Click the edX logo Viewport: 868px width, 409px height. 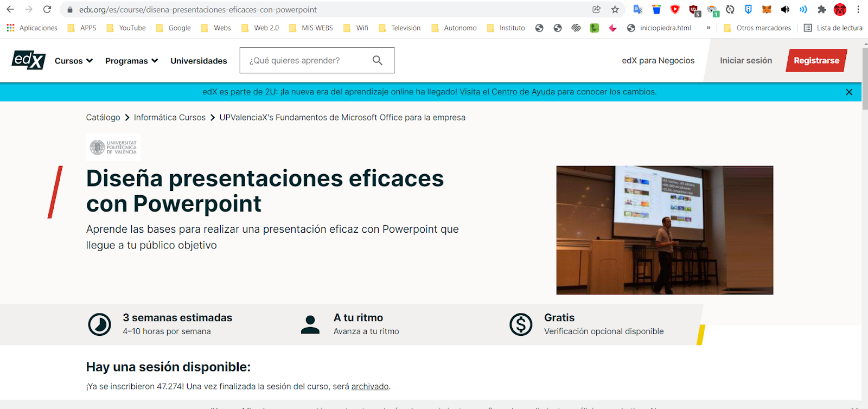(x=28, y=60)
